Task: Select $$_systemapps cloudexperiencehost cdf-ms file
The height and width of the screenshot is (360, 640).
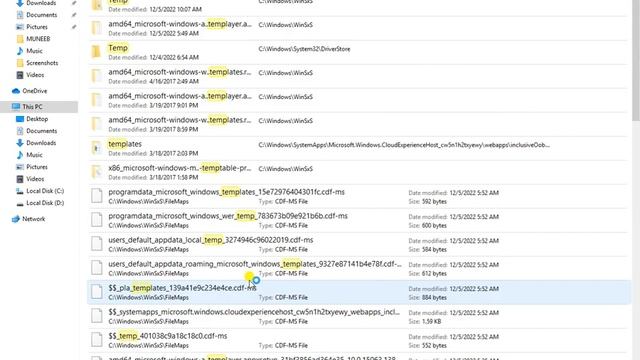Action: pyautogui.click(x=357, y=316)
